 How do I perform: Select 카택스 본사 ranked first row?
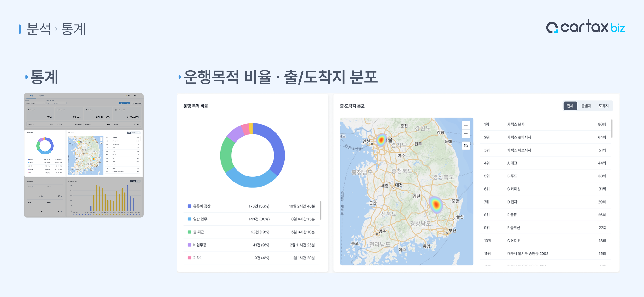point(515,124)
